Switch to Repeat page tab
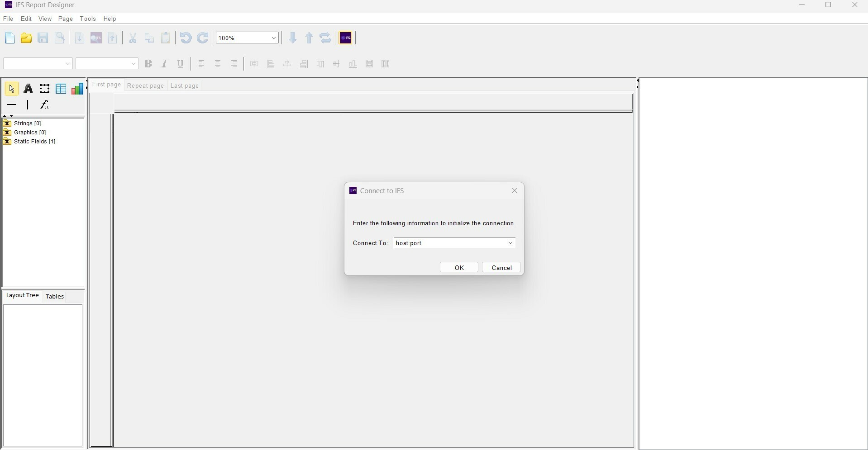Image resolution: width=868 pixels, height=450 pixels. (x=145, y=86)
